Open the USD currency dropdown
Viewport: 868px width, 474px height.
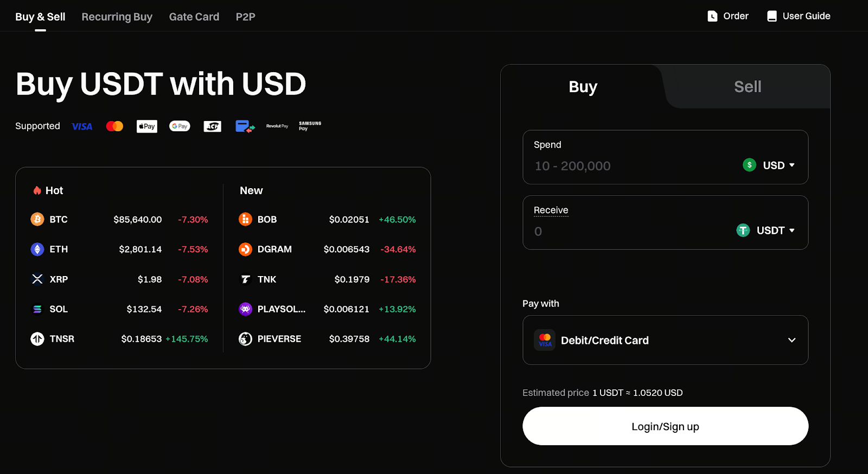(769, 165)
